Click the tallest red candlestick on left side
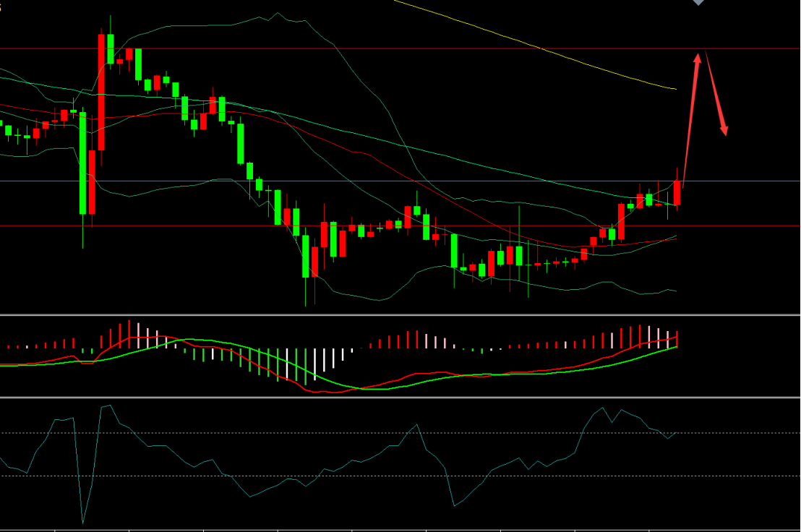 (x=102, y=92)
